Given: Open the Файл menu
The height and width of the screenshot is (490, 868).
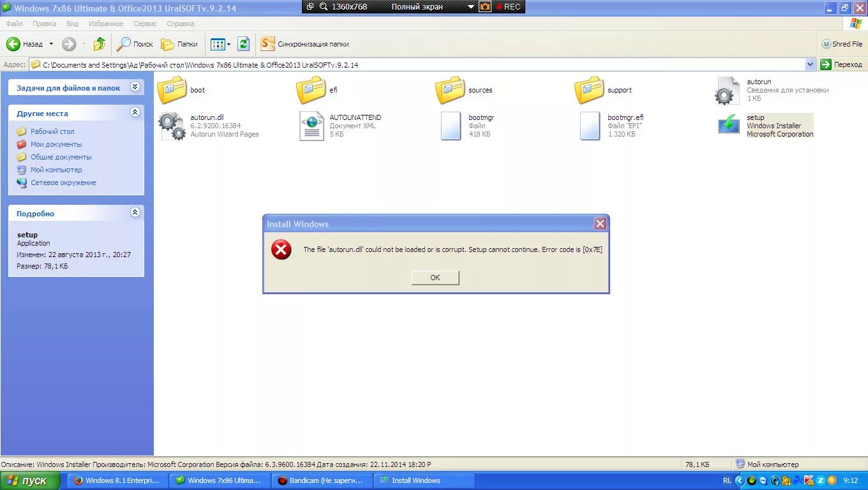Looking at the screenshot, I should pyautogui.click(x=14, y=24).
